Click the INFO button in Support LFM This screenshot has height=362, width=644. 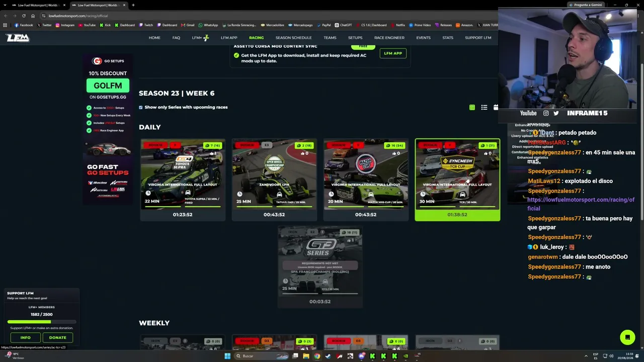(x=25, y=337)
